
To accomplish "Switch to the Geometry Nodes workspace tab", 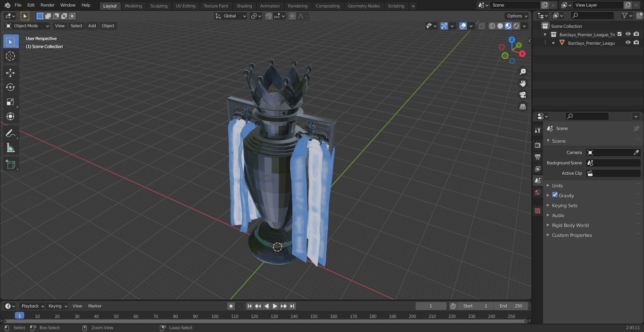I will pyautogui.click(x=363, y=6).
